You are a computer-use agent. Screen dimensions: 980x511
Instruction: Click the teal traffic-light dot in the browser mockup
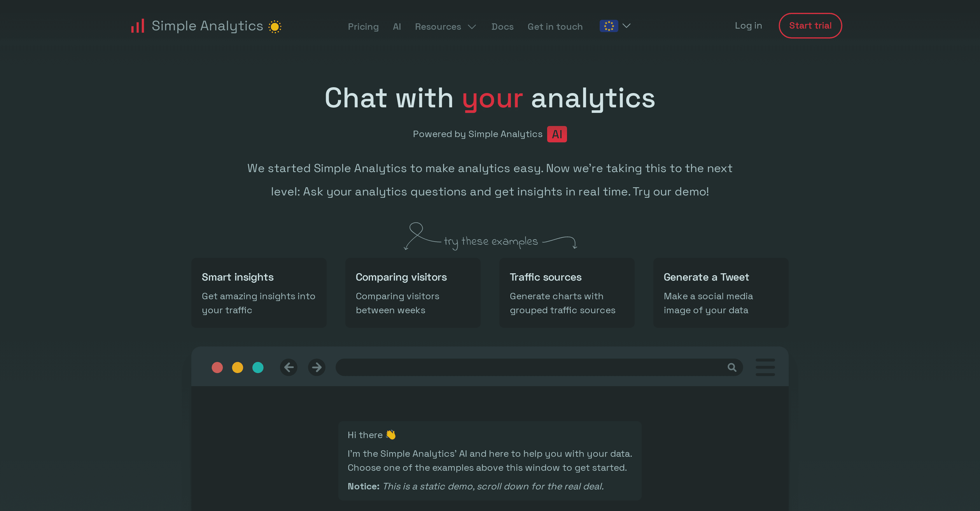[258, 367]
